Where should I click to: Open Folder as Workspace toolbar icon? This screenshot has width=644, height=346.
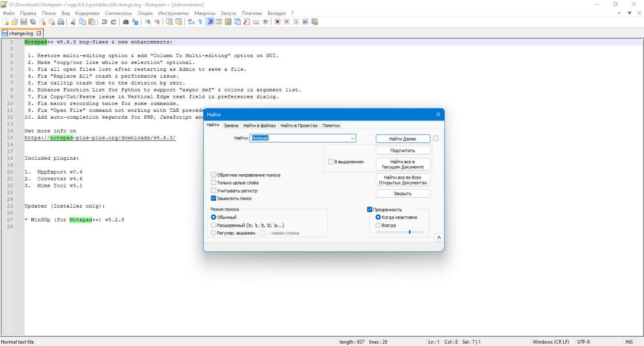[x=256, y=22]
